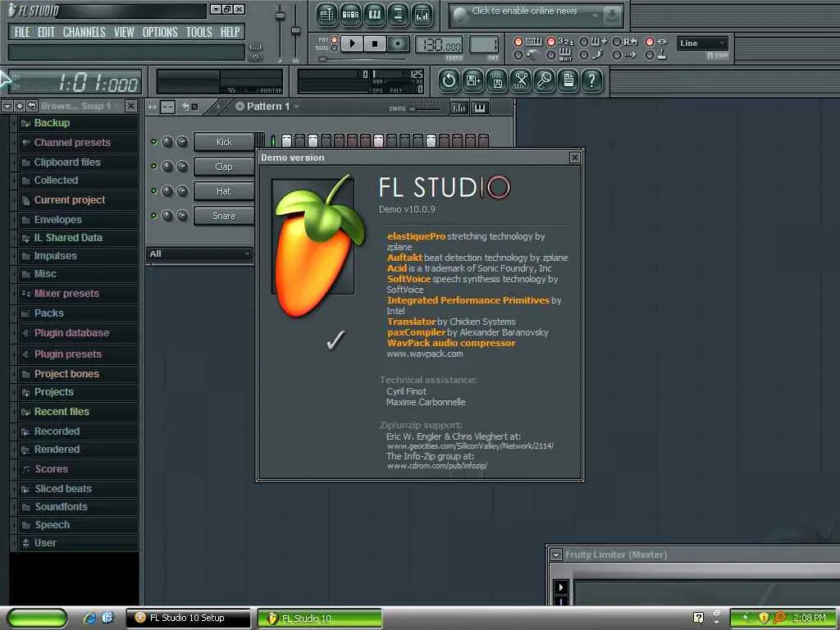Click the stop button in transport
Viewport: 840px width, 630px height.
pyautogui.click(x=375, y=43)
